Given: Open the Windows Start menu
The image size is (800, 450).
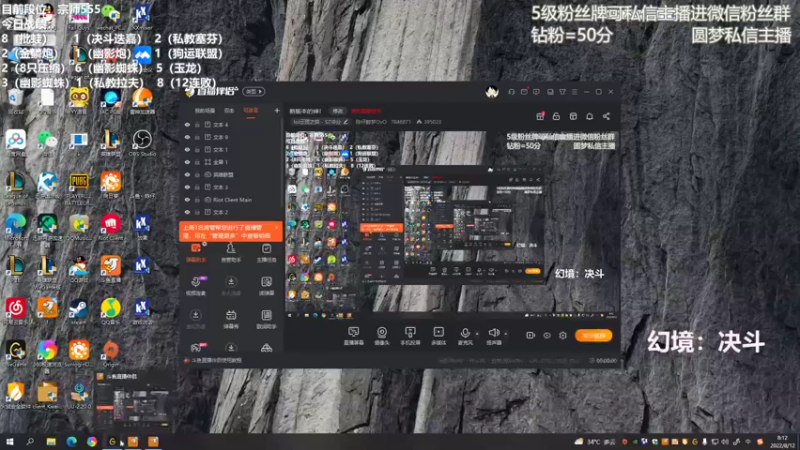Looking at the screenshot, I should tap(9, 442).
